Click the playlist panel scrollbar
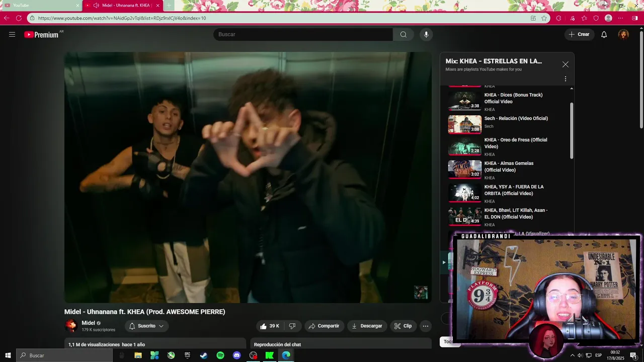This screenshot has width=644, height=362. (x=572, y=131)
